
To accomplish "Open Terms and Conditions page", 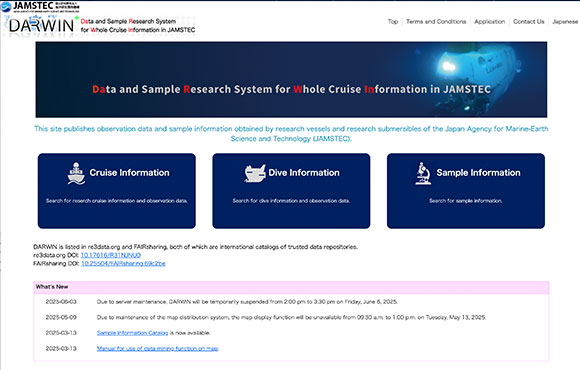I will point(436,21).
